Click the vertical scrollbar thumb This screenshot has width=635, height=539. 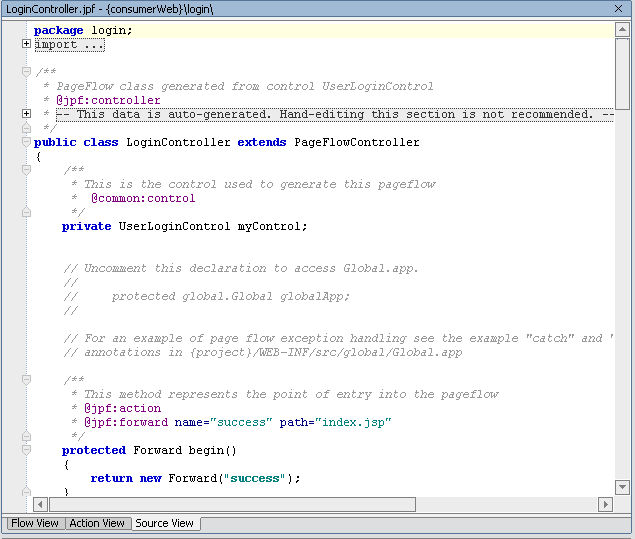click(622, 73)
